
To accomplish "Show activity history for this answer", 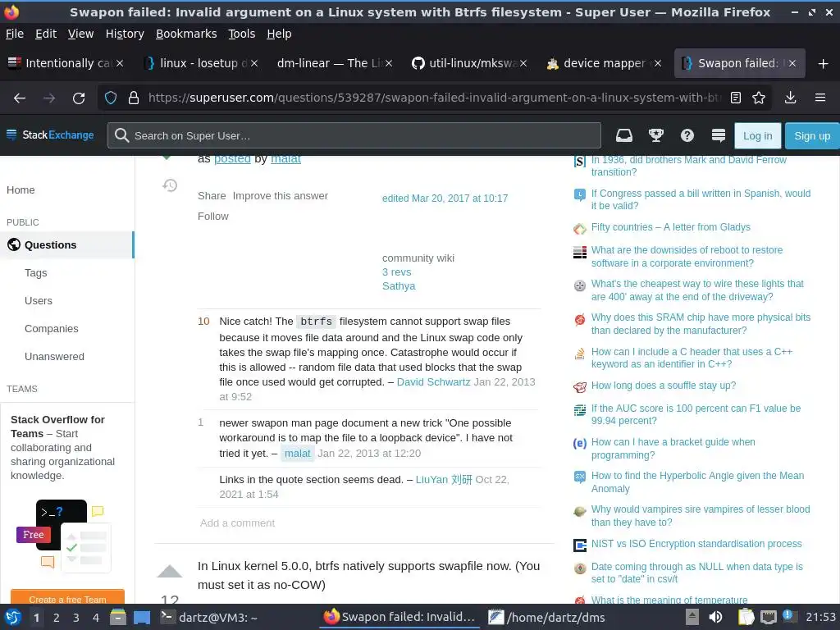I will click(170, 185).
